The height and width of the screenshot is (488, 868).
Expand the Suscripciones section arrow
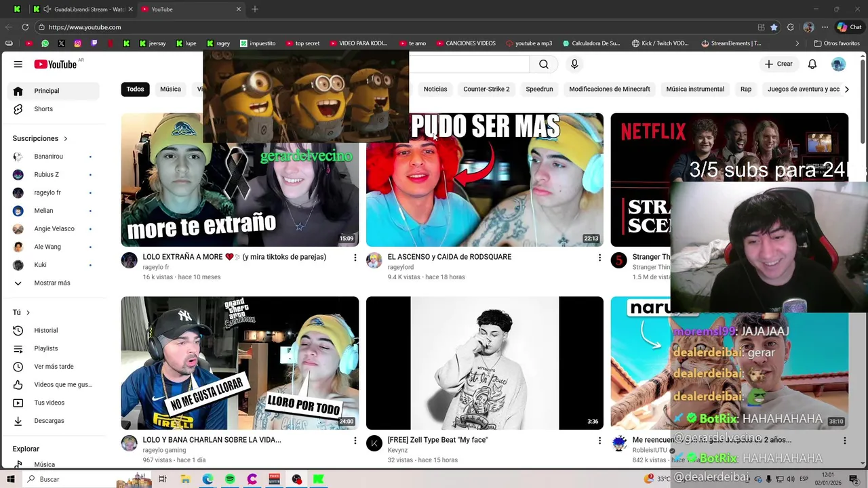[66, 139]
